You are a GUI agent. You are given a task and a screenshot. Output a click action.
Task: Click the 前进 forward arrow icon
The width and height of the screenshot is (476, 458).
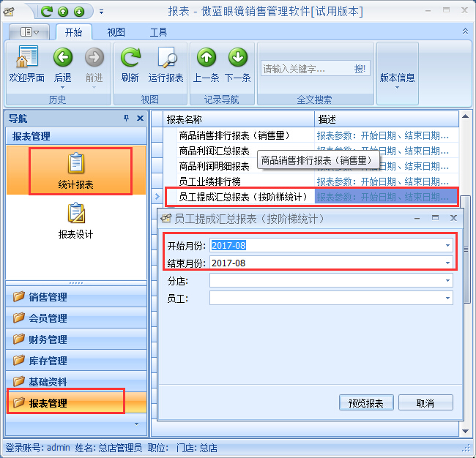(x=94, y=57)
